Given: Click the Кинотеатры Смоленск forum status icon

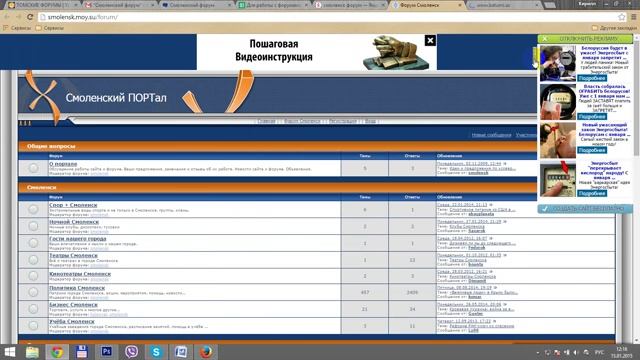Looking at the screenshot, I should [x=33, y=276].
